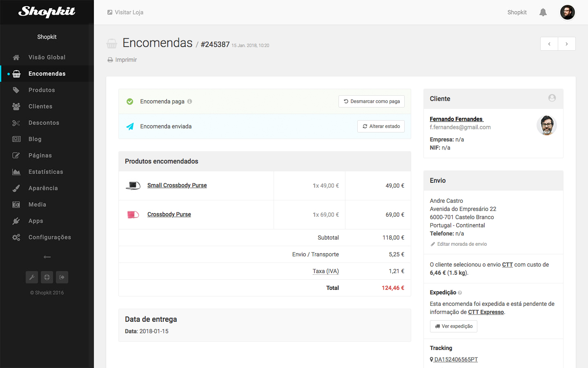Click the notification bell in top bar
Viewport: 588px width, 368px height.
point(543,12)
